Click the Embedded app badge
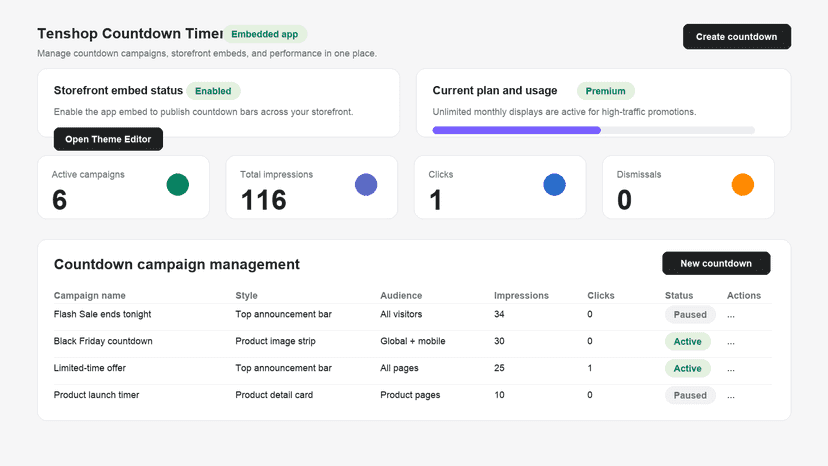Viewport: 828px width, 466px height. pyautogui.click(x=265, y=34)
